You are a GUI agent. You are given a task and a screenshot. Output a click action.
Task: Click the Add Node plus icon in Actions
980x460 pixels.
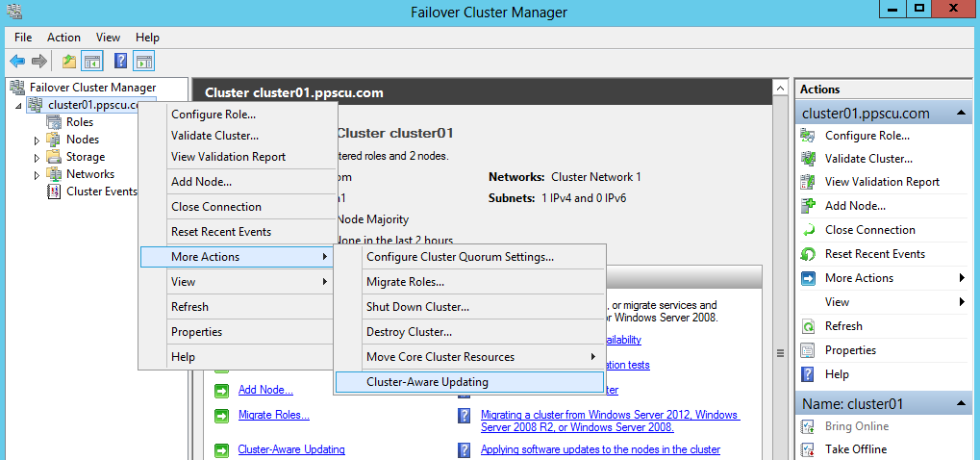[x=808, y=205]
